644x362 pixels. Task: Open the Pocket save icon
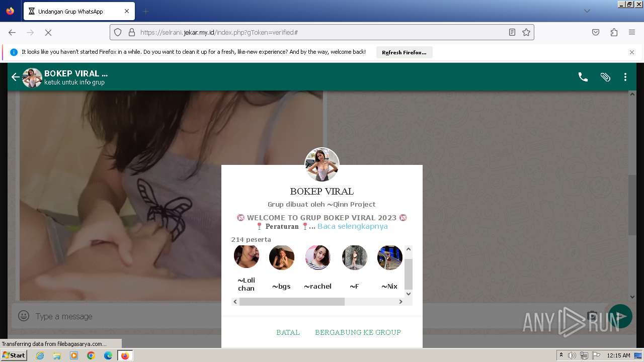coord(596,32)
